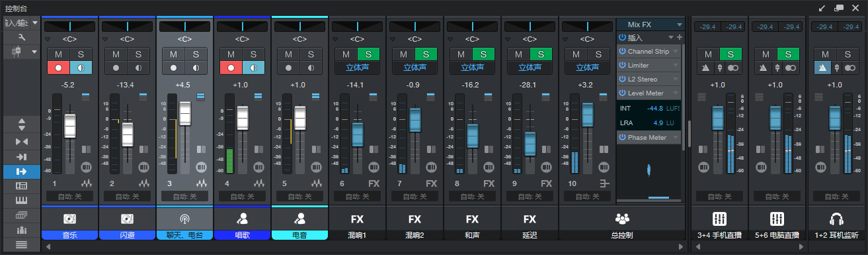Bypass the Limiter insert power button
This screenshot has width=868, height=255.
click(x=622, y=65)
